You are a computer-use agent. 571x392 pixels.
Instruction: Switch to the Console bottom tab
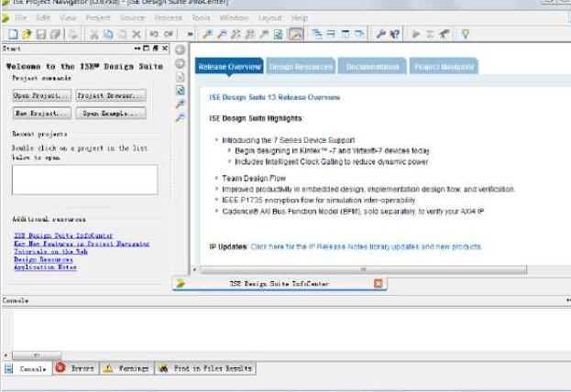(x=27, y=369)
